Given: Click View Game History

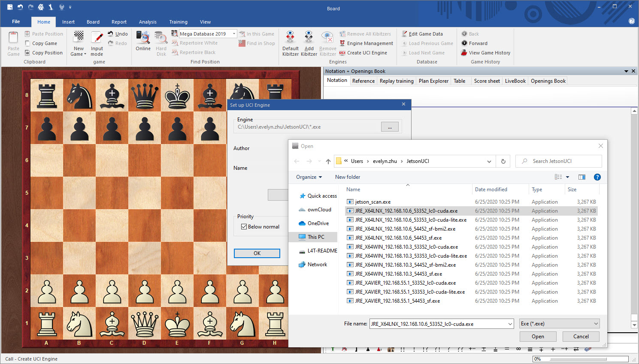Looking at the screenshot, I should pos(489,53).
